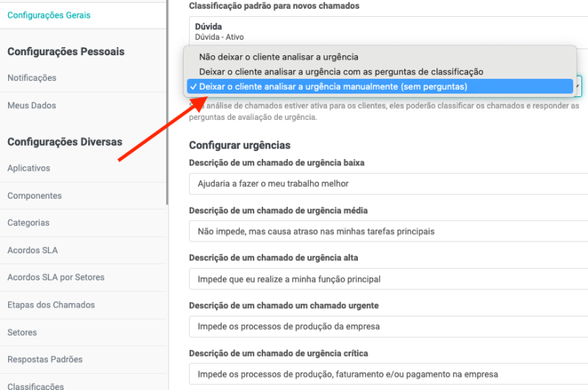Go to Notificações settings
Viewport: 588px width, 390px height.
32,78
